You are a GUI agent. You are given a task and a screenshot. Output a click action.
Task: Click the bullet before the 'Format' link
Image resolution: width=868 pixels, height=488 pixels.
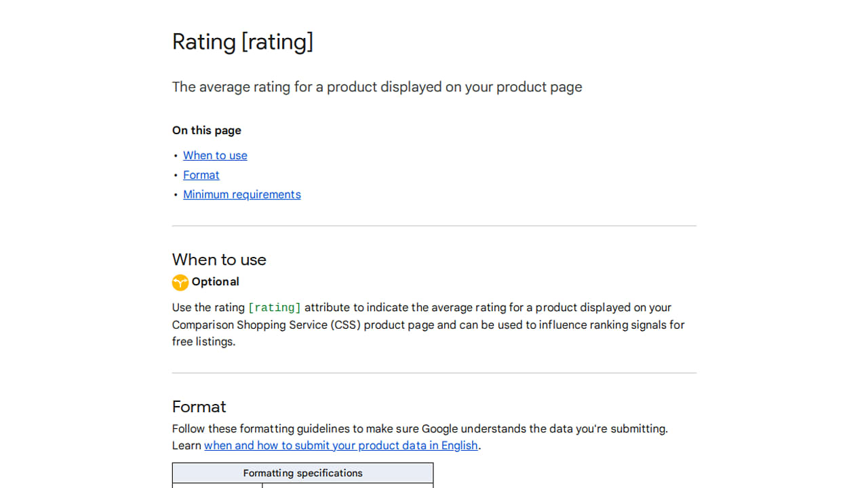pos(176,176)
